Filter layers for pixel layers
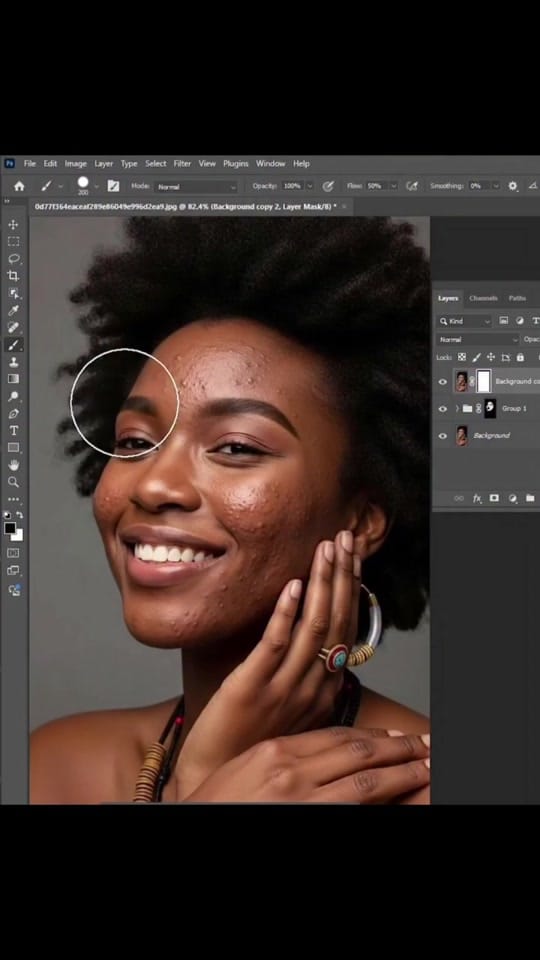Viewport: 540px width, 960px height. coord(503,321)
